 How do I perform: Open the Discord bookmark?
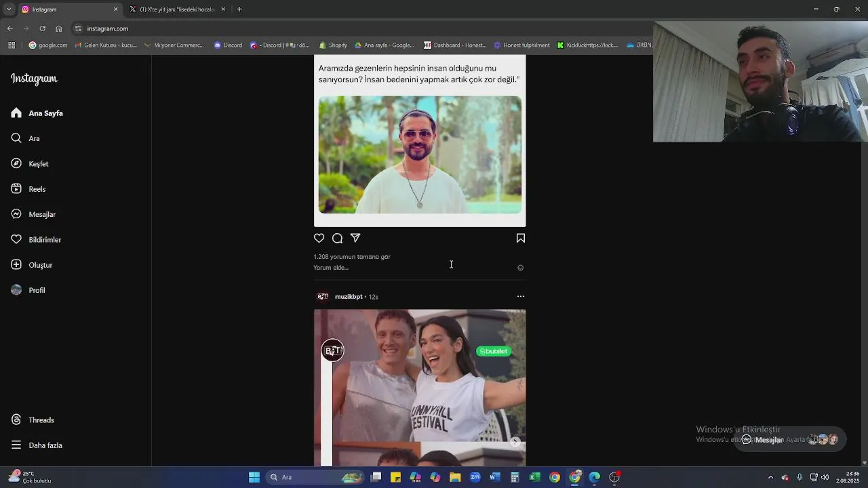pos(228,45)
